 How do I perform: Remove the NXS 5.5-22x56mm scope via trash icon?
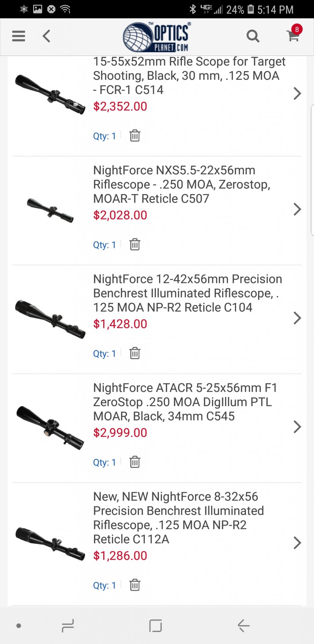135,245
